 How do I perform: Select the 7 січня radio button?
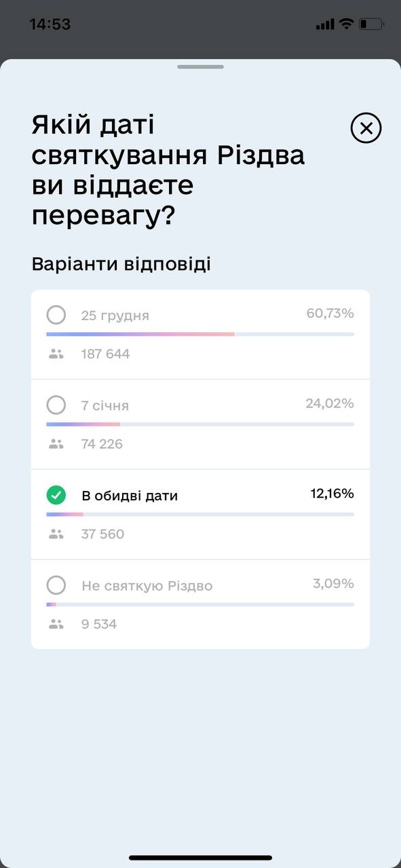56,405
